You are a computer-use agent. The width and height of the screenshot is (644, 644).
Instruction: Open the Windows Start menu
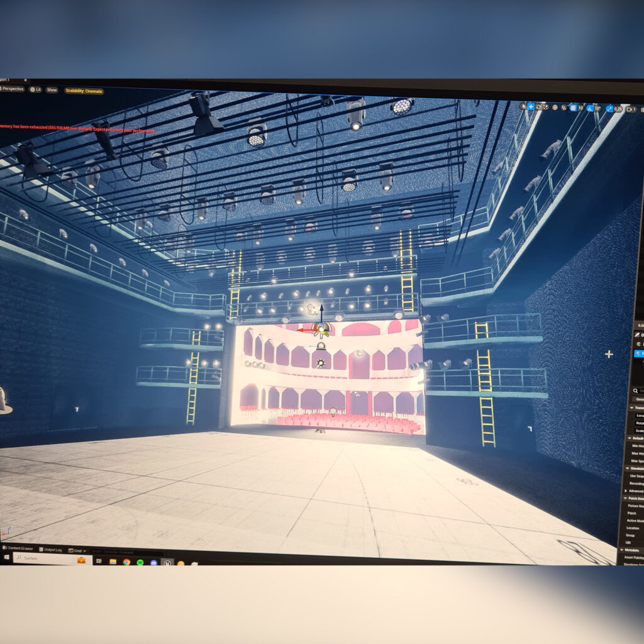(6, 557)
